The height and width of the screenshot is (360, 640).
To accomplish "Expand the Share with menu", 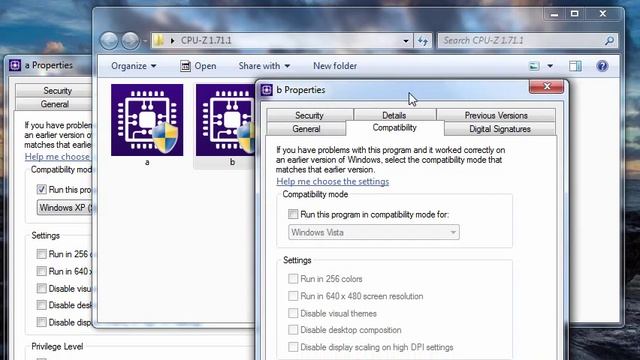I will pyautogui.click(x=264, y=66).
